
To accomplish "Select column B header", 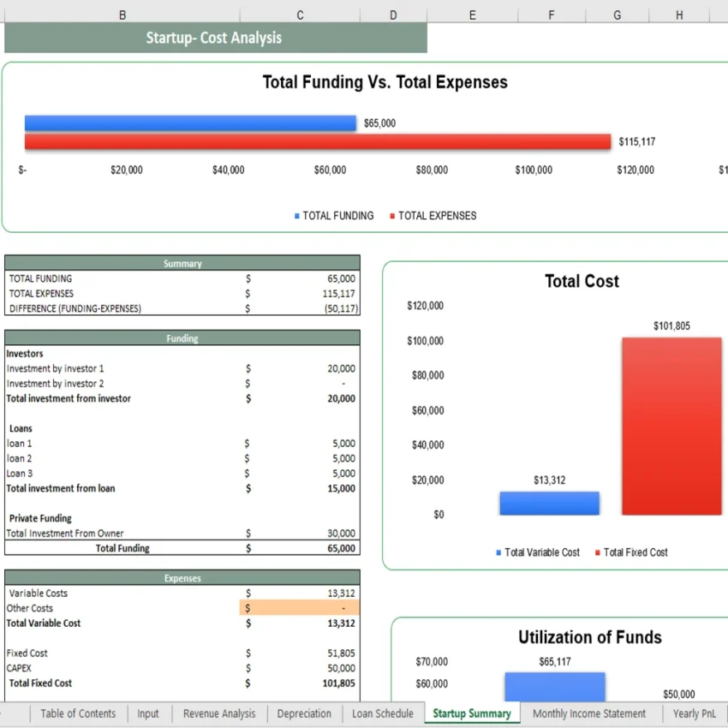I will (x=122, y=15).
